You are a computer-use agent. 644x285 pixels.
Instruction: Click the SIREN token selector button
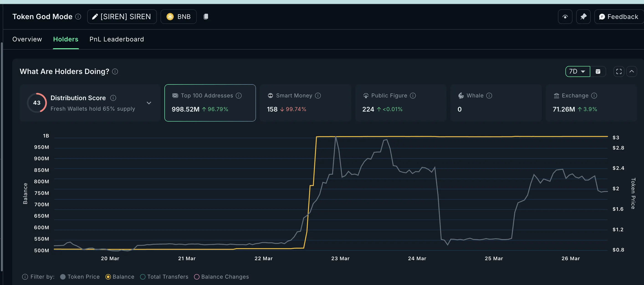122,16
